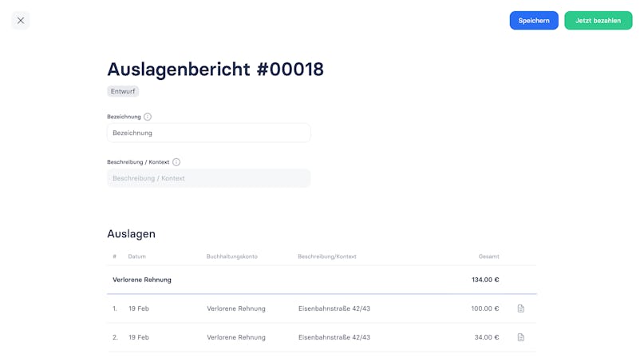Click the Speichern button
The height and width of the screenshot is (362, 644).
(534, 21)
